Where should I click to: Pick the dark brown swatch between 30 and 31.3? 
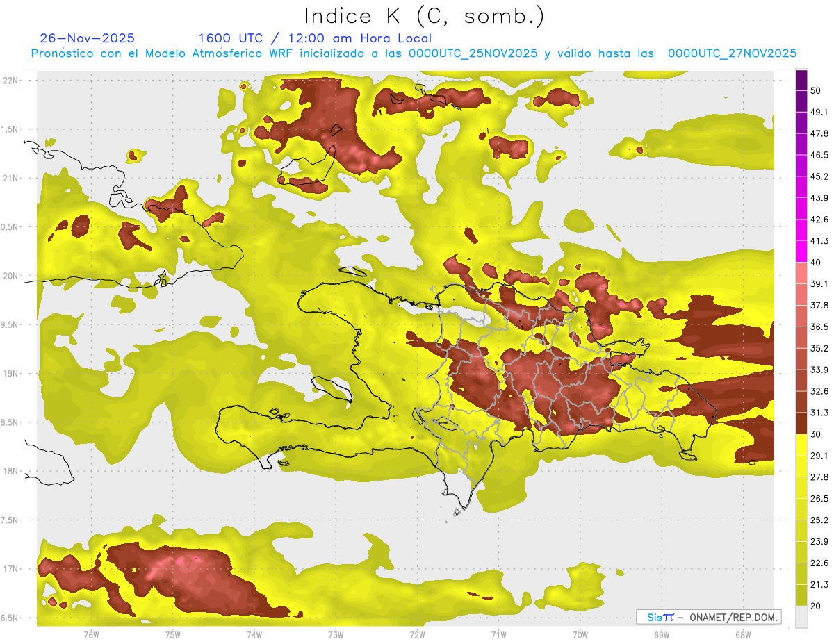tap(801, 423)
